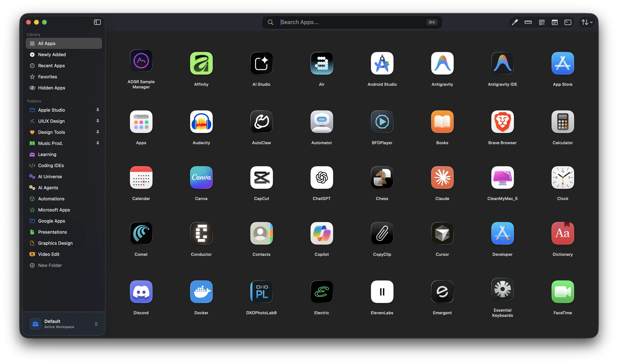Launch the ChatGPT app
618x364 pixels.
(322, 178)
